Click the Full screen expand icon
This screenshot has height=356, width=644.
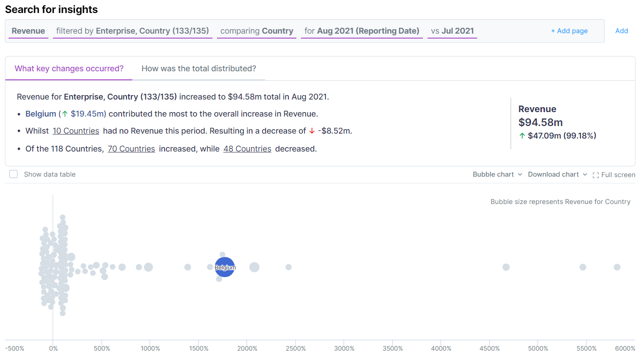(x=596, y=175)
